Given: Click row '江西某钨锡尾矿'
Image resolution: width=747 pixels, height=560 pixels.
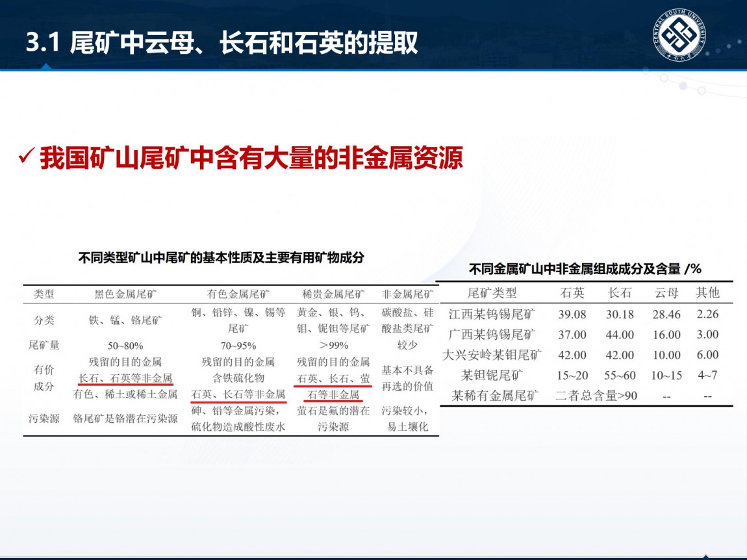Looking at the screenshot, I should tap(492, 314).
